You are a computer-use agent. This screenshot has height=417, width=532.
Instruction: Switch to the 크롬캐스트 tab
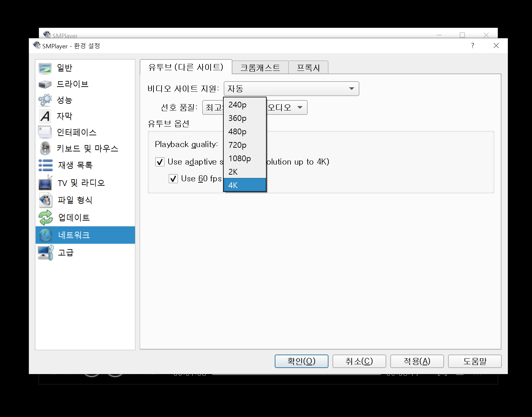point(260,67)
